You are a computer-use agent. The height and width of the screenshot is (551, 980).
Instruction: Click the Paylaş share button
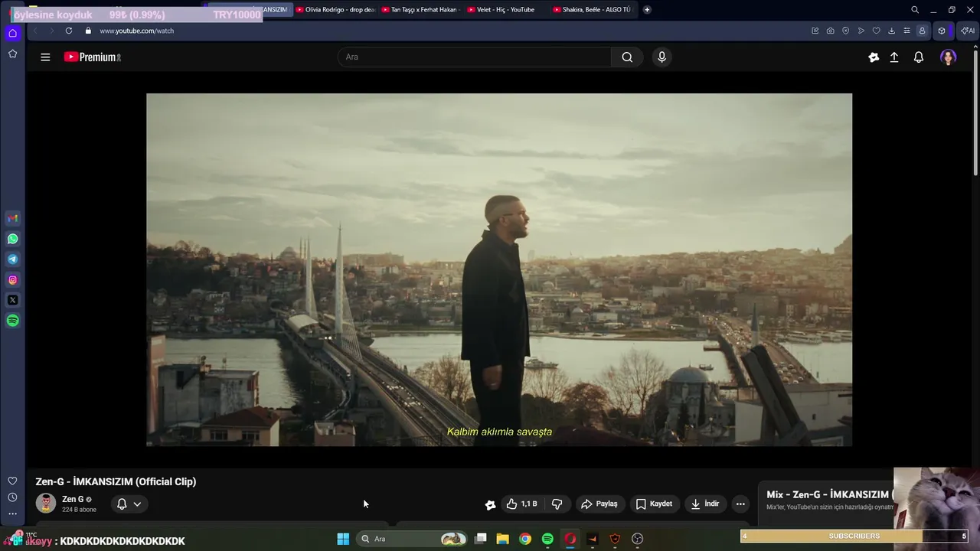[599, 504]
